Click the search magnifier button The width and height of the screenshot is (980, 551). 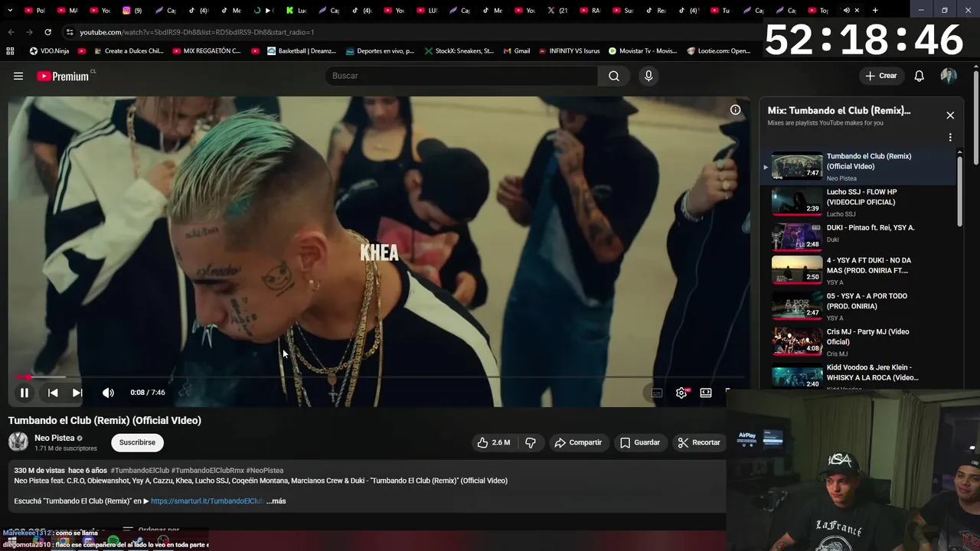(614, 76)
